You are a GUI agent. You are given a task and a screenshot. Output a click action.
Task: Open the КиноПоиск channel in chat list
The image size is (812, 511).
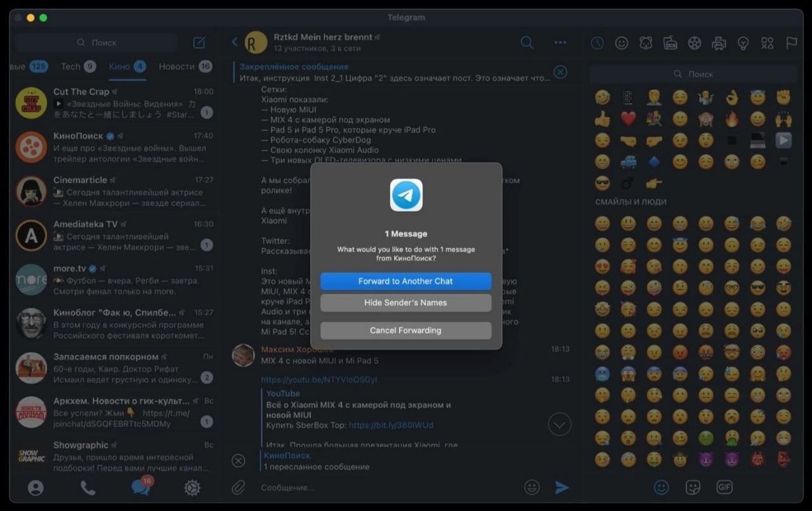pos(114,147)
